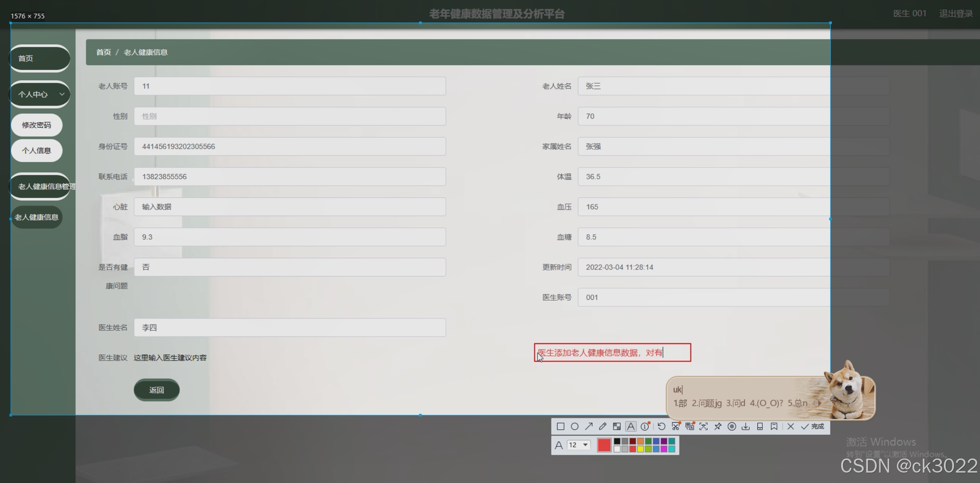980x483 pixels.
Task: Pin the screenshot to screen
Action: 718,427
